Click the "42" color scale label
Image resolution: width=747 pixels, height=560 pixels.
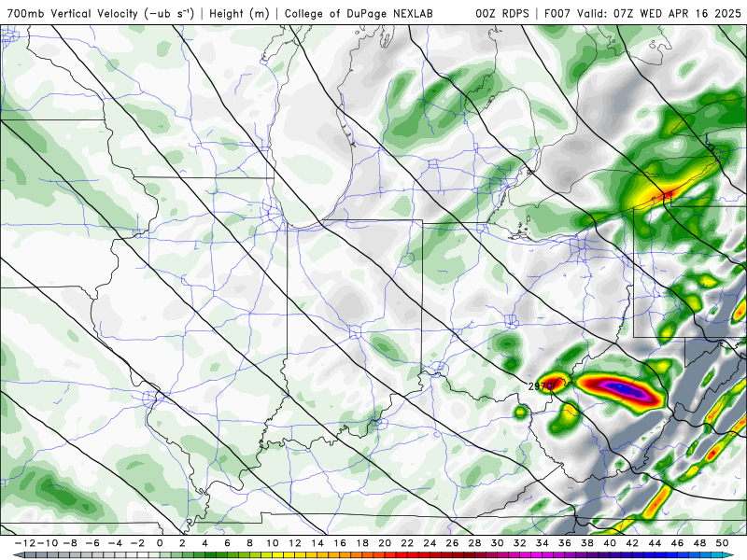pos(632,543)
